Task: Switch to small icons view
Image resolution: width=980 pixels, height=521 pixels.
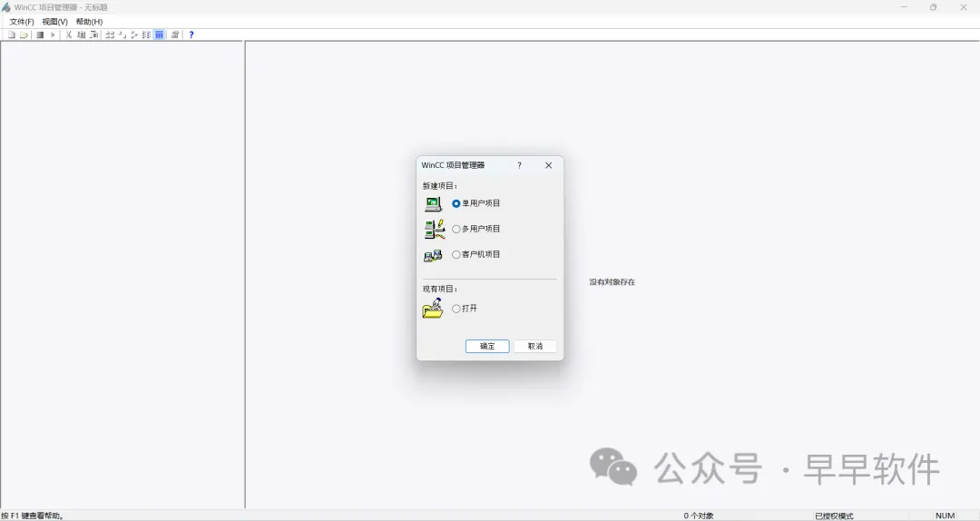Action: 122,34
